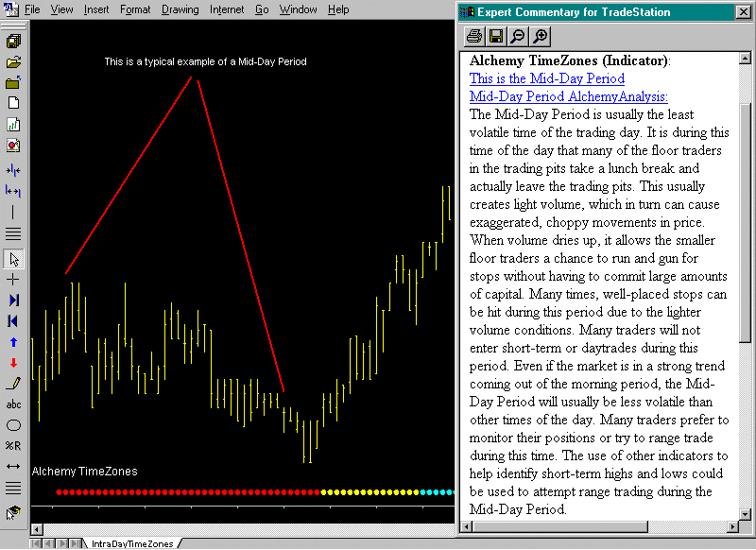
Task: Open the Format menu
Action: coord(135,9)
